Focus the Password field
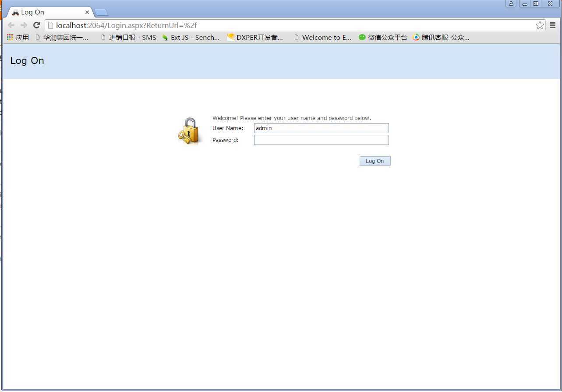Viewport: 562px width, 392px height. [321, 140]
